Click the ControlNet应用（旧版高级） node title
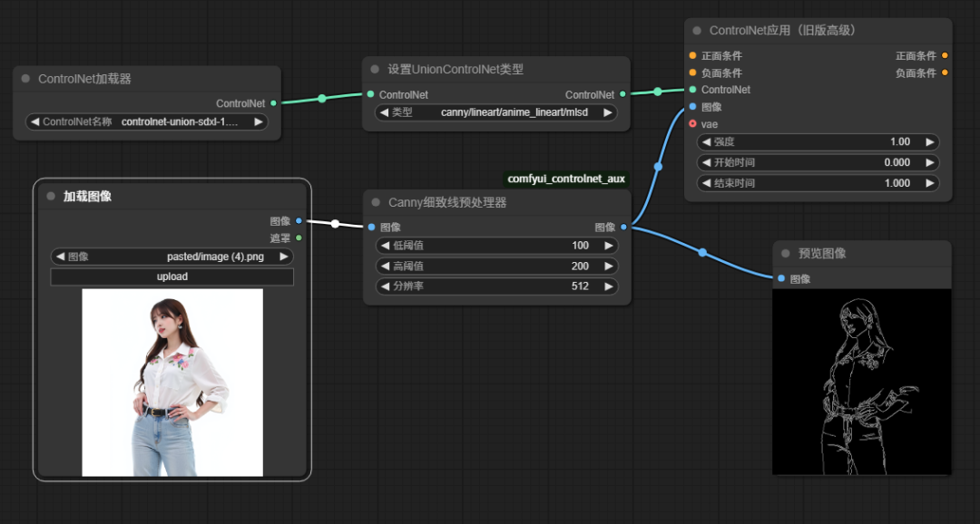Image resolution: width=980 pixels, height=524 pixels. click(782, 31)
